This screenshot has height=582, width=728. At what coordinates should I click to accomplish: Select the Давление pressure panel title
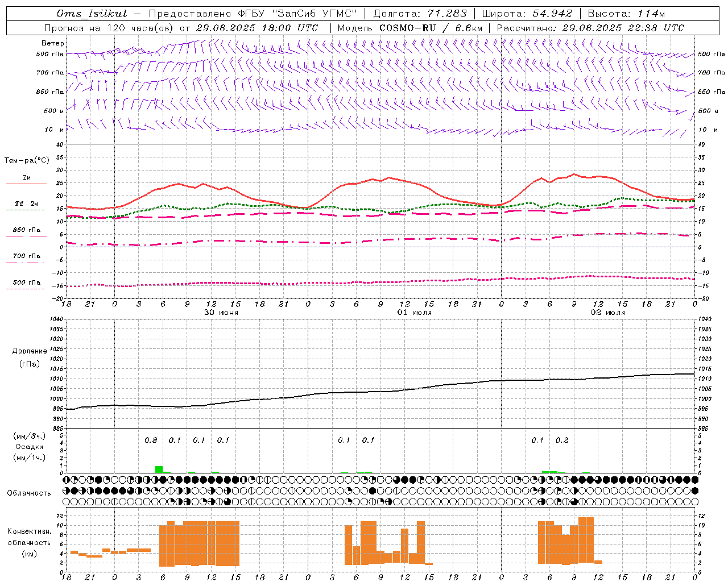click(30, 351)
